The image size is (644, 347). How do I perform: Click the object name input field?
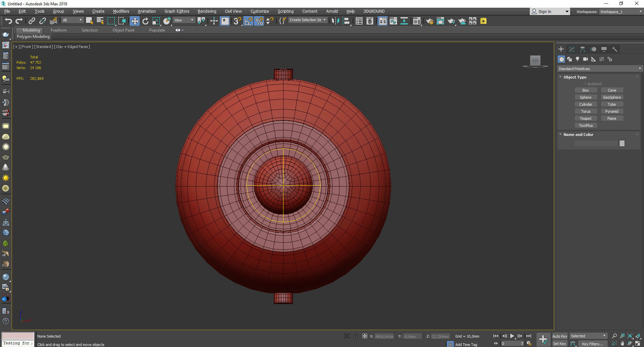(596, 143)
